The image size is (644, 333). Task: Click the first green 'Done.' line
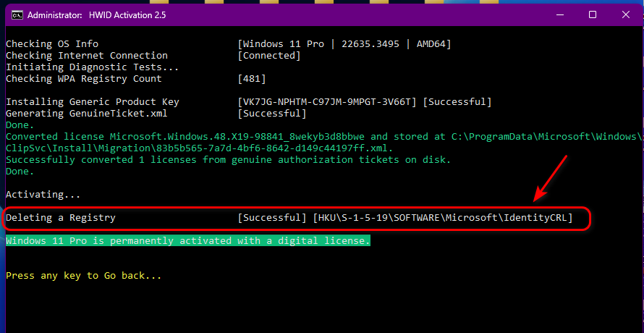pos(20,125)
